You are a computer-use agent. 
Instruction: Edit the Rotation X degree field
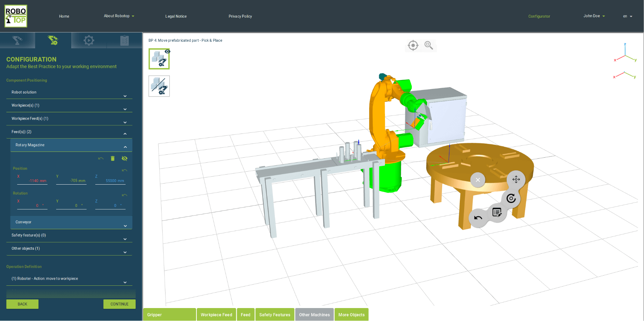[32, 206]
